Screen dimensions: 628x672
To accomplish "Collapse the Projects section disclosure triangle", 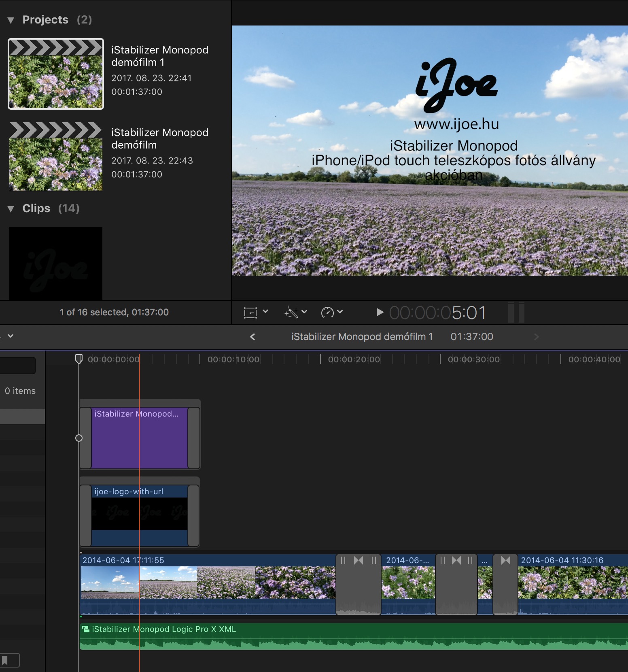I will point(11,20).
